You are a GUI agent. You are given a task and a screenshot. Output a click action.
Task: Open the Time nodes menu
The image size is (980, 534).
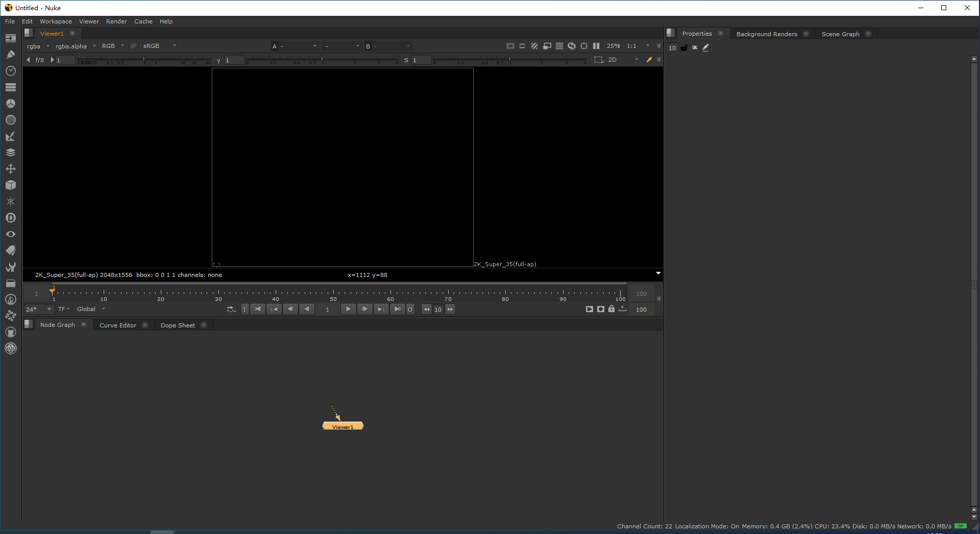tap(11, 71)
